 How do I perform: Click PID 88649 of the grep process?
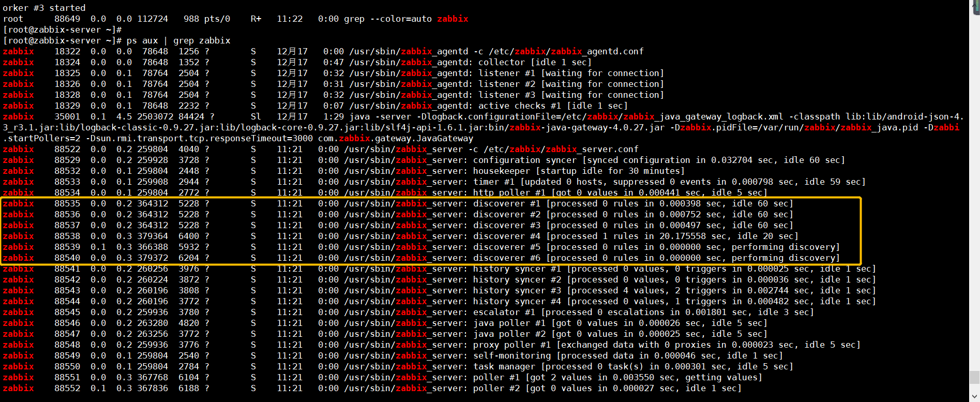coord(67,19)
